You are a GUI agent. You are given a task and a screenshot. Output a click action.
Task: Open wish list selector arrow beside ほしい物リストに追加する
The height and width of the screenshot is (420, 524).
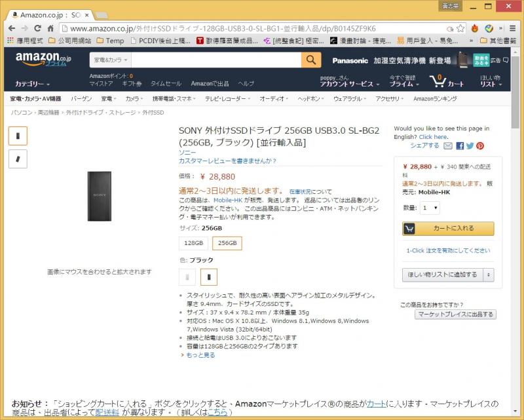coord(489,275)
